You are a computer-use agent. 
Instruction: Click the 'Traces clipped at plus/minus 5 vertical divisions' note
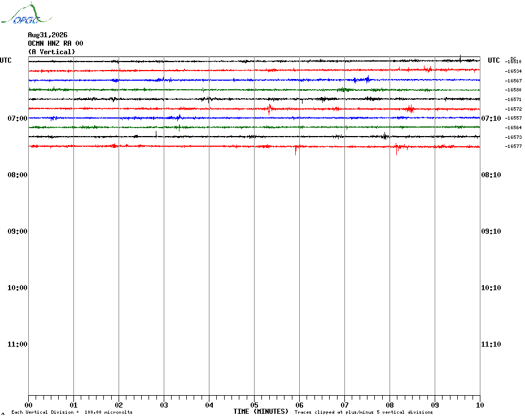click(364, 412)
